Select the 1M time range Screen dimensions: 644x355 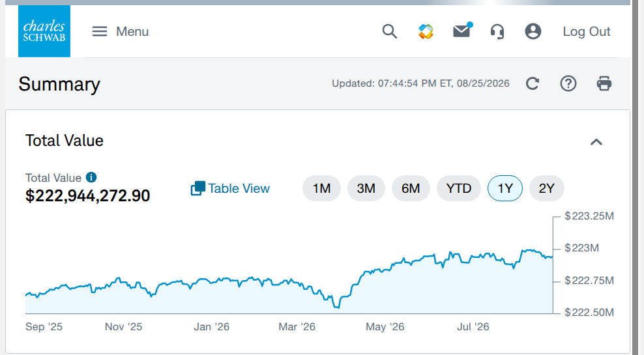[321, 188]
